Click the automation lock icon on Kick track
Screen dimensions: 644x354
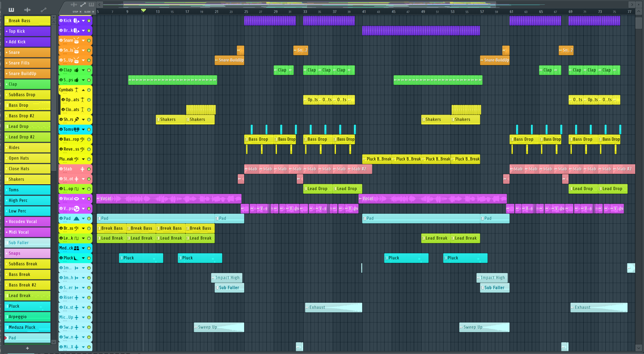point(61,20)
